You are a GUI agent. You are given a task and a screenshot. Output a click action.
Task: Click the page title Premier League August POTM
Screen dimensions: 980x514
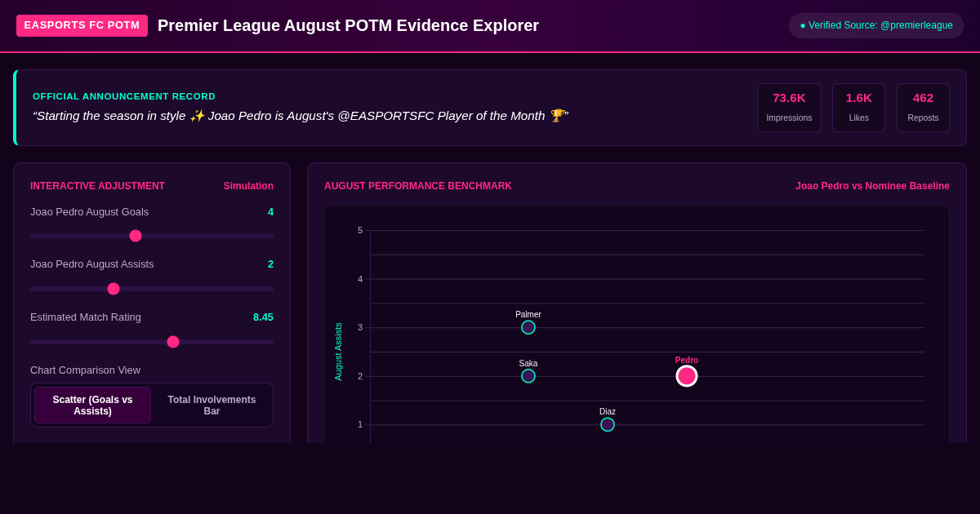tap(348, 25)
